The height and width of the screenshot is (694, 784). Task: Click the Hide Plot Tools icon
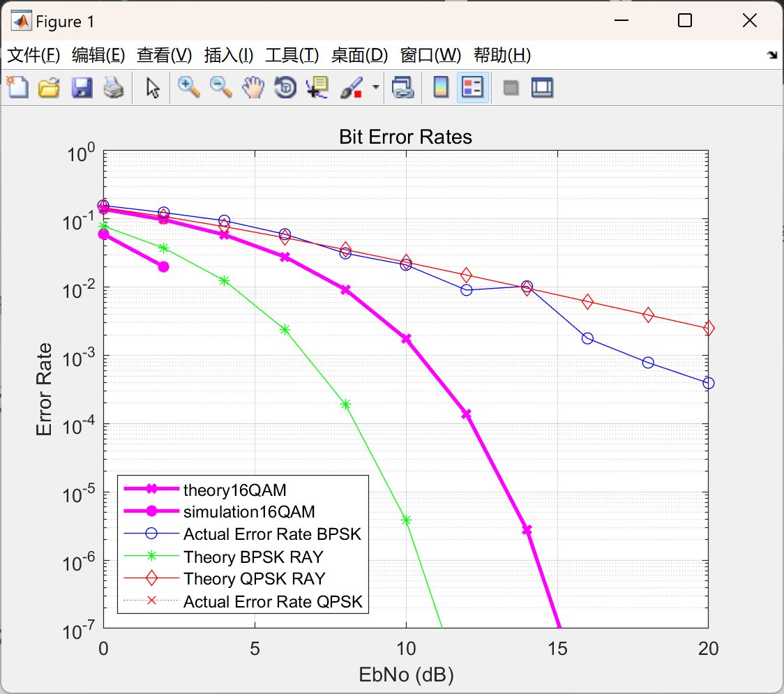tap(511, 89)
